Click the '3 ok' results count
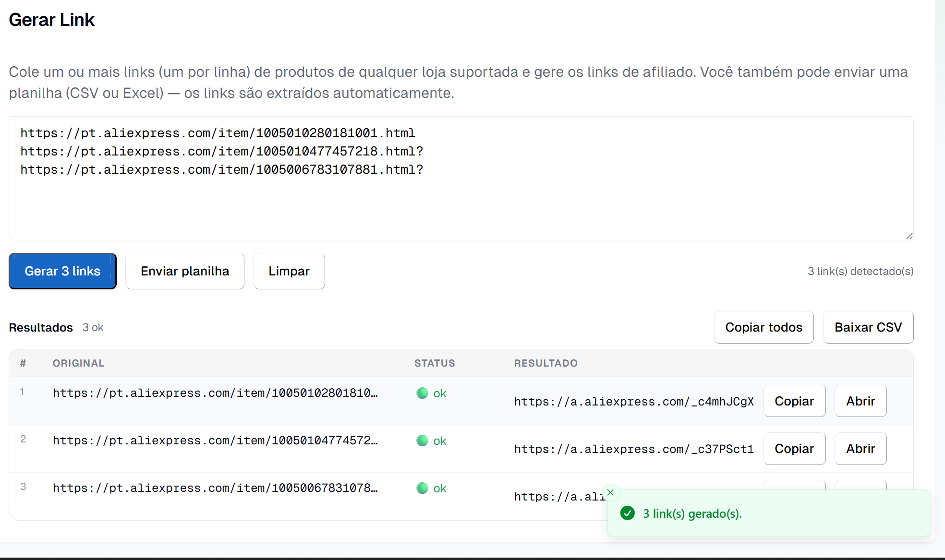 (x=93, y=327)
